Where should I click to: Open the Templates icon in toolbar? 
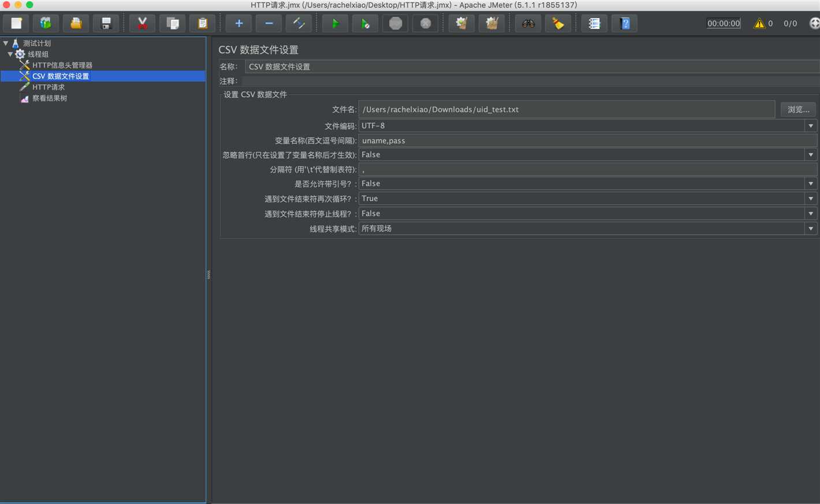(46, 24)
